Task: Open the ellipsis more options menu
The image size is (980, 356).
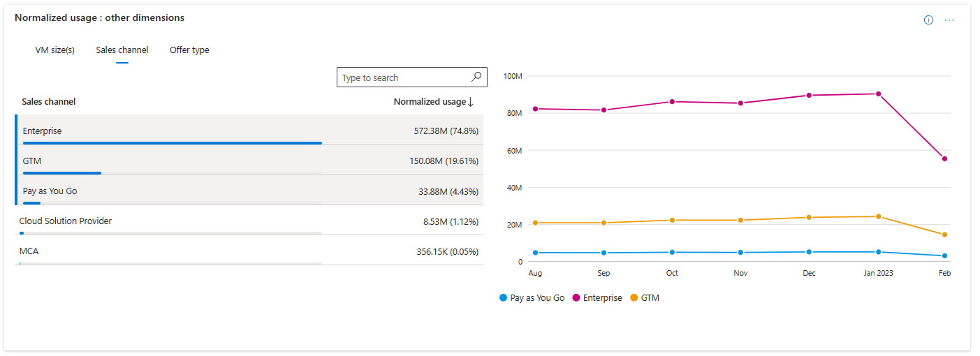Action: (x=949, y=20)
